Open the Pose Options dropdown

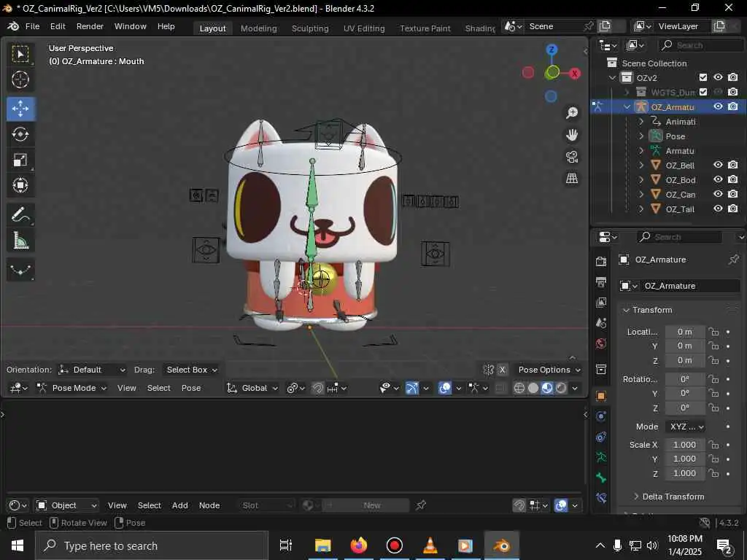[549, 370]
